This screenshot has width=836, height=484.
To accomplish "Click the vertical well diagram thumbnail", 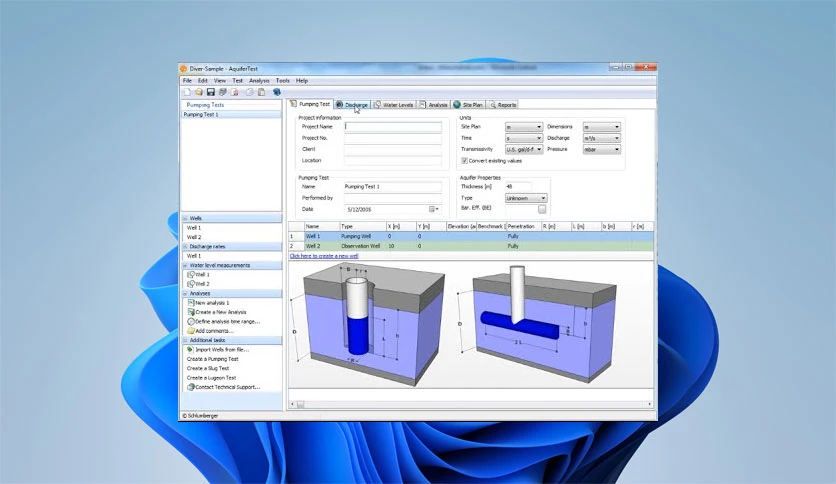I will tap(369, 324).
